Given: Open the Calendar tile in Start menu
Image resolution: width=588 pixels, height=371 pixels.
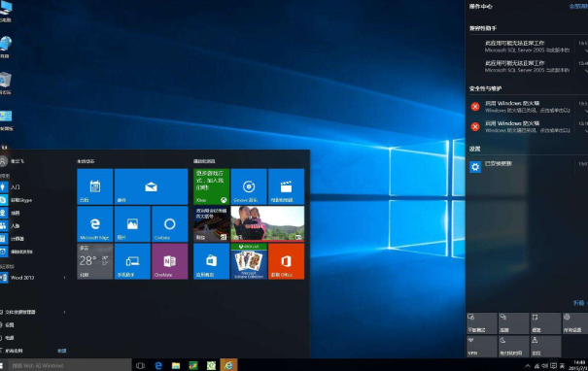Looking at the screenshot, I should [95, 186].
